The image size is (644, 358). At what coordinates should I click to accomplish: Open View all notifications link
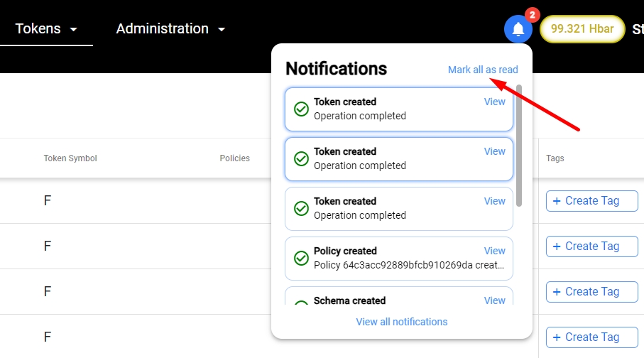click(x=402, y=322)
